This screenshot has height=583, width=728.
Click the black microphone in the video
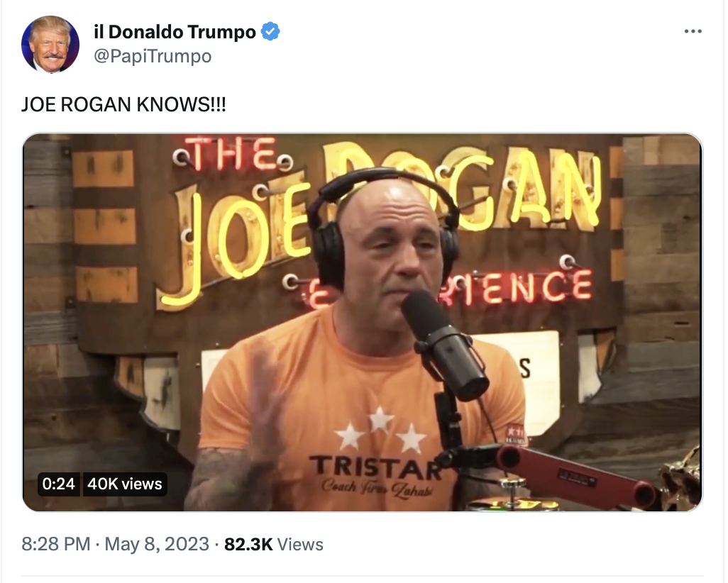click(x=444, y=345)
